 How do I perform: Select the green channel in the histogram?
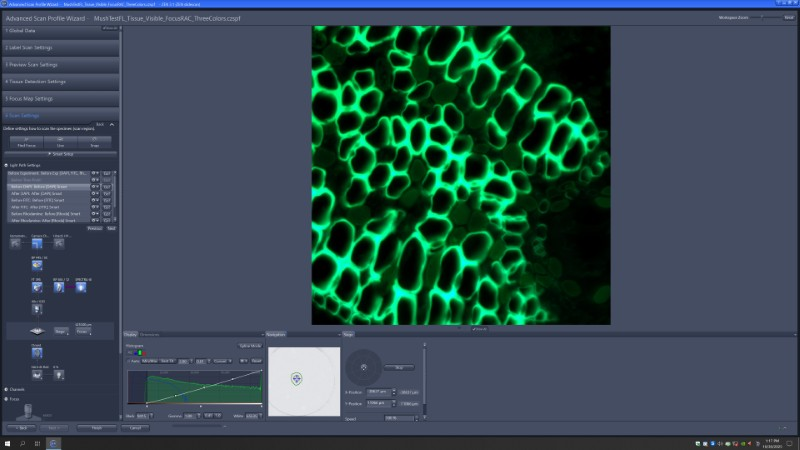pyautogui.click(x=140, y=352)
